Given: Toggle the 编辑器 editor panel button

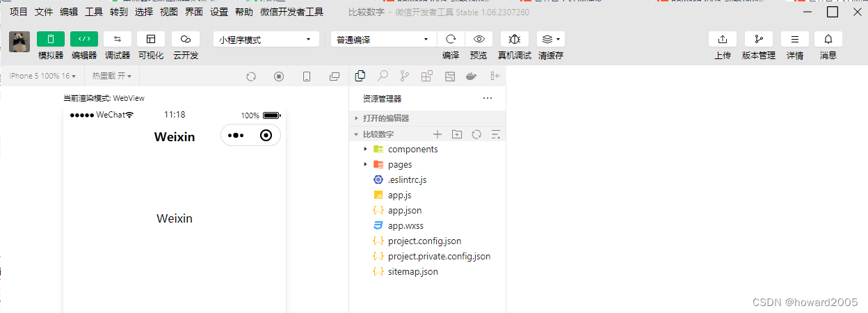Looking at the screenshot, I should click(84, 39).
